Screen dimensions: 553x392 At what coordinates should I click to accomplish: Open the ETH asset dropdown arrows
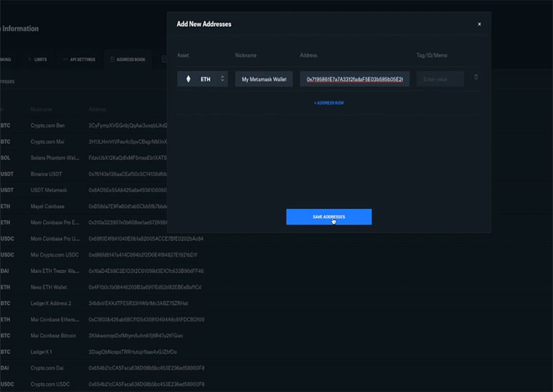pyautogui.click(x=223, y=78)
